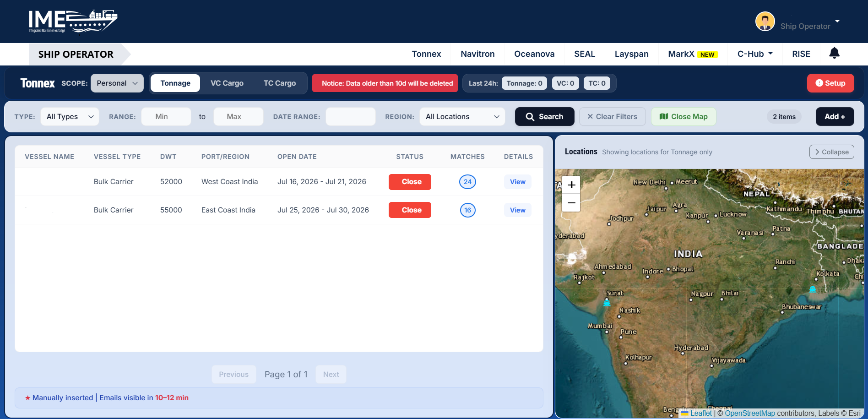868x419 pixels.
Task: Open matches badge showing 24
Action: pos(467,182)
